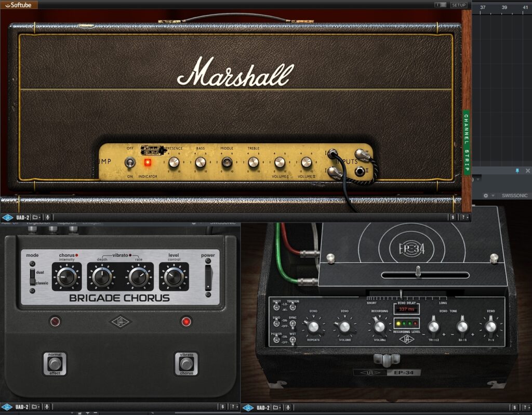Click the $ button in Marshall toolbar
This screenshot has width=532, height=415.
(453, 217)
